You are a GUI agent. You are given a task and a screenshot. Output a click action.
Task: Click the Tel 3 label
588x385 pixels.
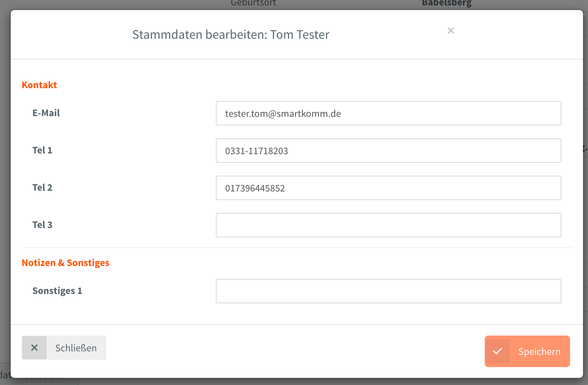[x=42, y=225]
